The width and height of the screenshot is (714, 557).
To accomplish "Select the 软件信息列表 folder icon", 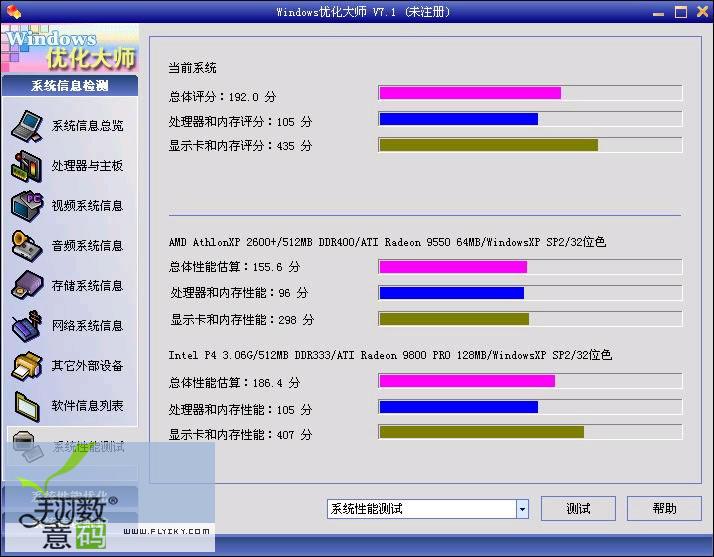I will 27,406.
